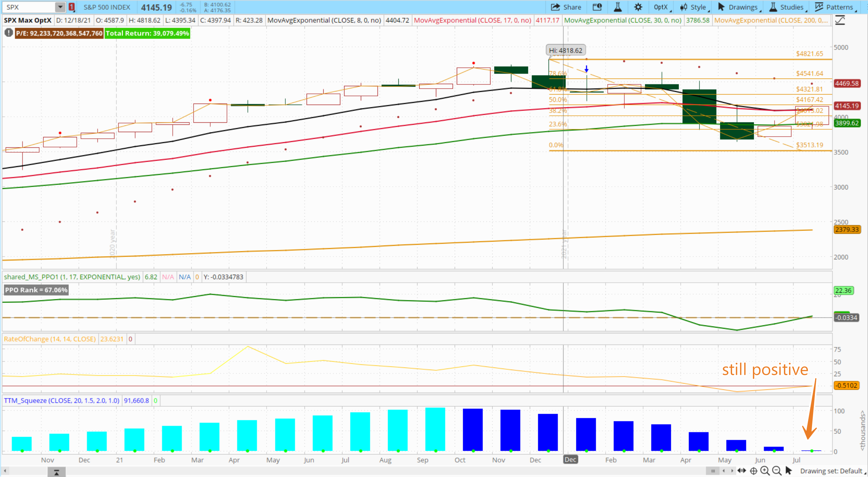The width and height of the screenshot is (868, 477).
Task: Toggle the price axis scale icon
Action: (840, 21)
